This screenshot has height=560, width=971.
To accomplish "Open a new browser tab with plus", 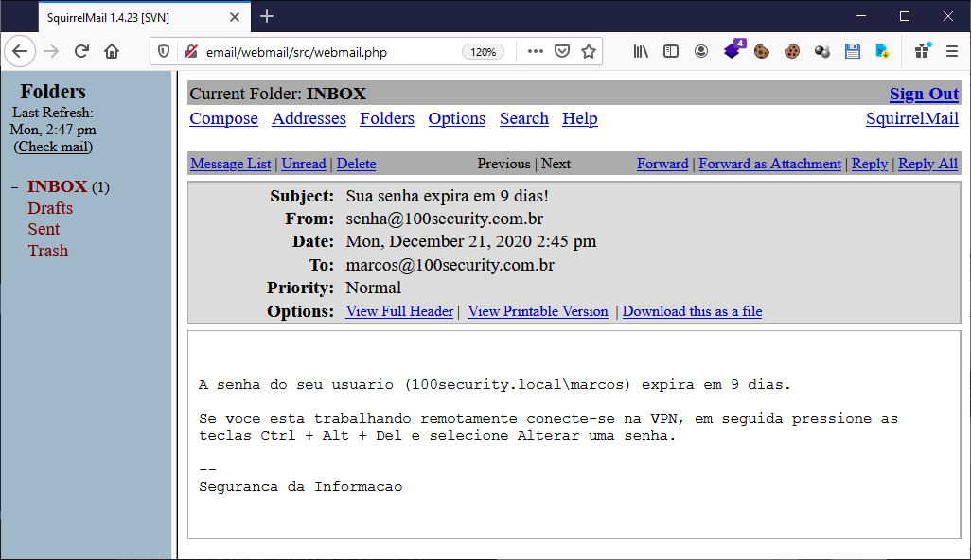I will point(267,17).
